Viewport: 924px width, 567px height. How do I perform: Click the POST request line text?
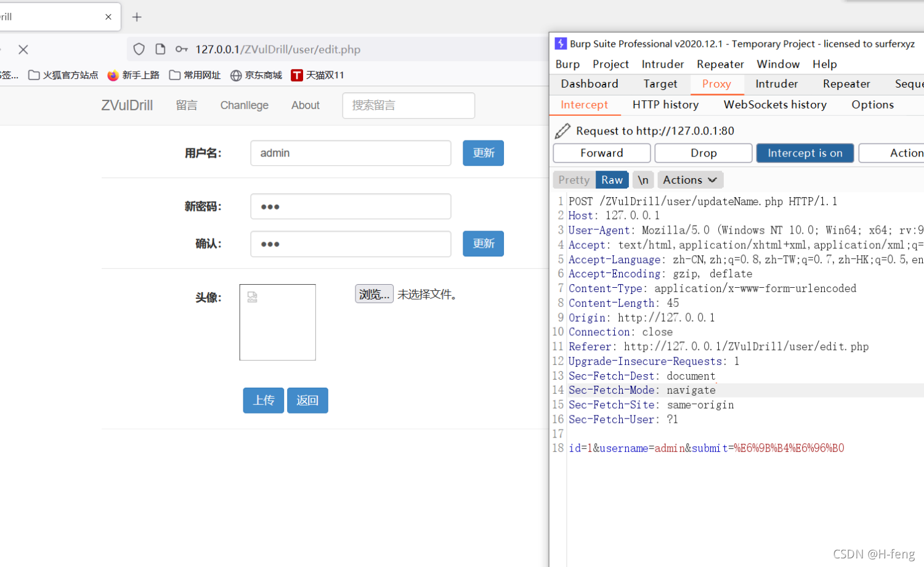(703, 202)
